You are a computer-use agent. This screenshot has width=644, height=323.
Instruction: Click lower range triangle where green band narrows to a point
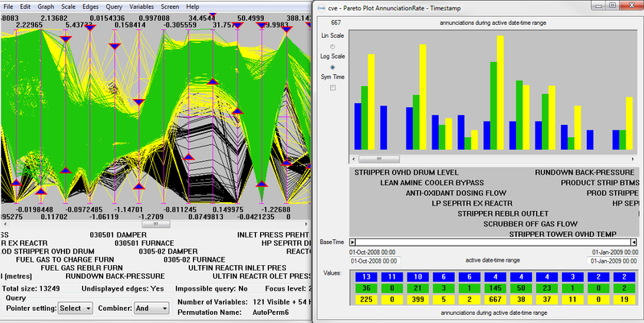click(262, 184)
